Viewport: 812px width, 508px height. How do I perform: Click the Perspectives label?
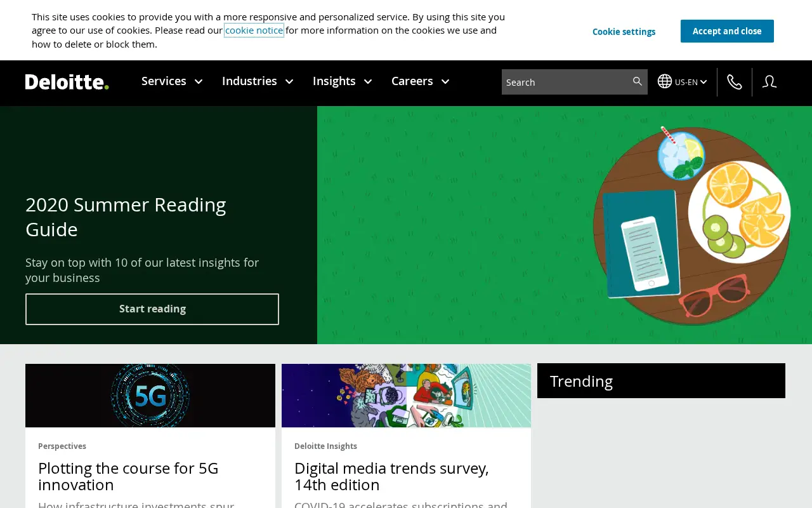[62, 446]
